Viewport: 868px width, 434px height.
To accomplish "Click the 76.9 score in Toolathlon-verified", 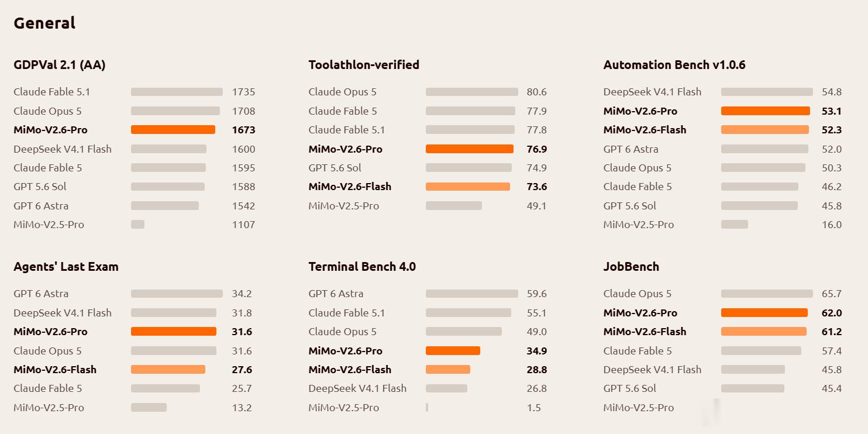I will pos(536,149).
